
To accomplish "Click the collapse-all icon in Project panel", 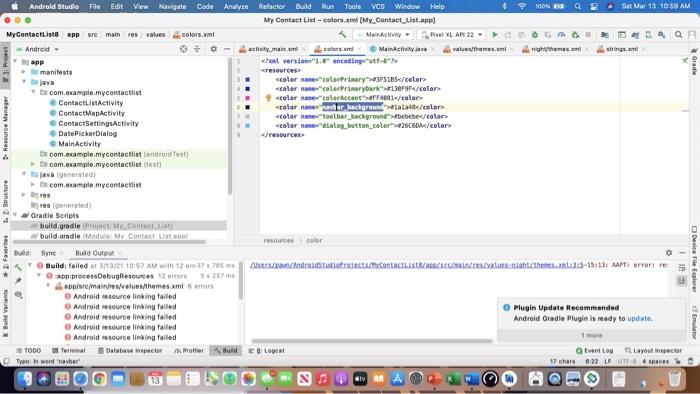I will [197, 49].
